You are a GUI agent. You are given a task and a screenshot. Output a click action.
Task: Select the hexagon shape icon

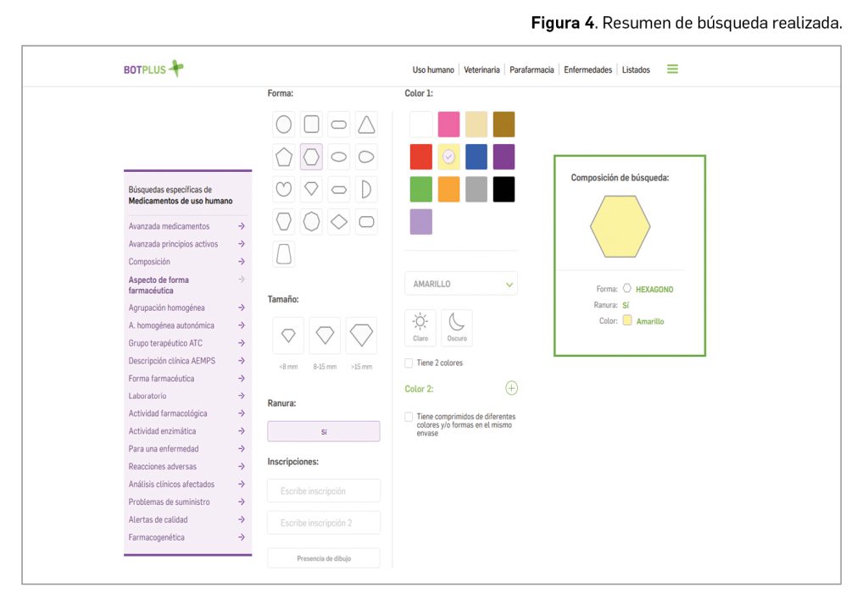coord(311,157)
